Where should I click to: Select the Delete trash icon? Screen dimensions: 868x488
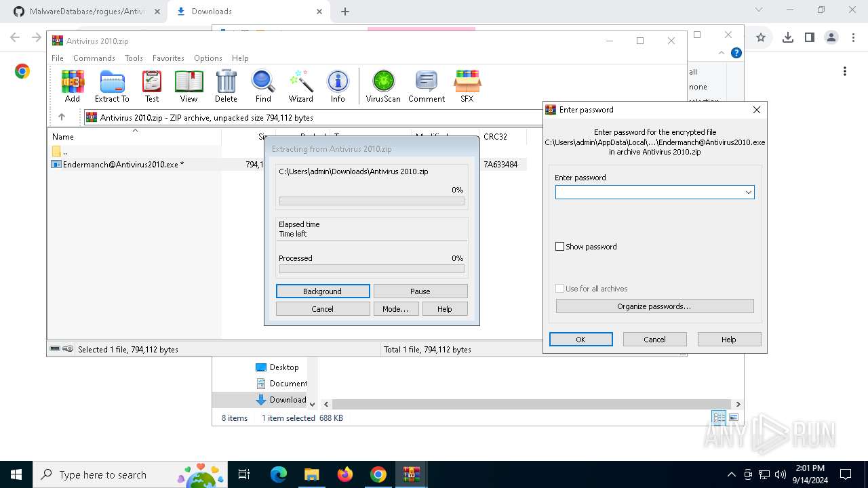tap(226, 86)
